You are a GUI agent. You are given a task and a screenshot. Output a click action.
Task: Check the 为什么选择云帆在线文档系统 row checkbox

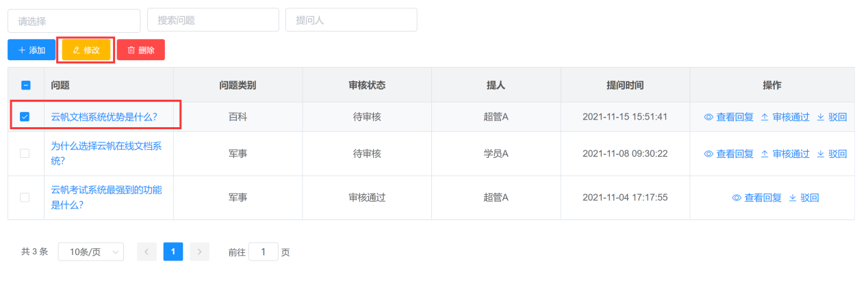(x=25, y=154)
